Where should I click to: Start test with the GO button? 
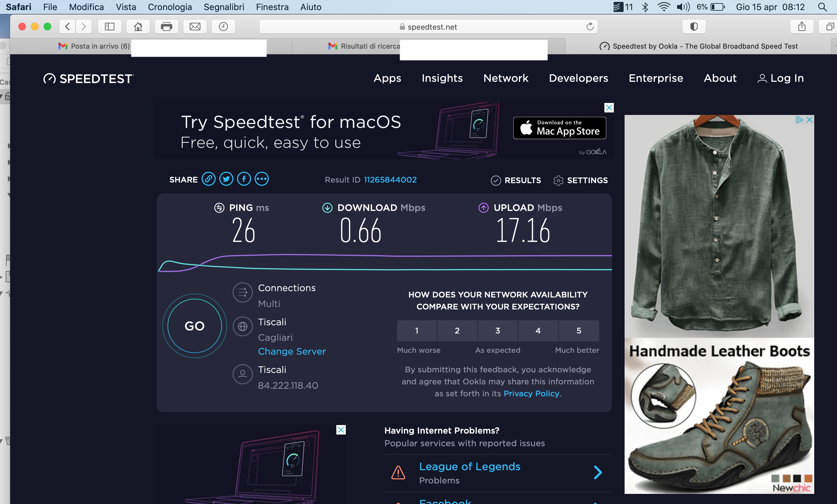pos(195,326)
